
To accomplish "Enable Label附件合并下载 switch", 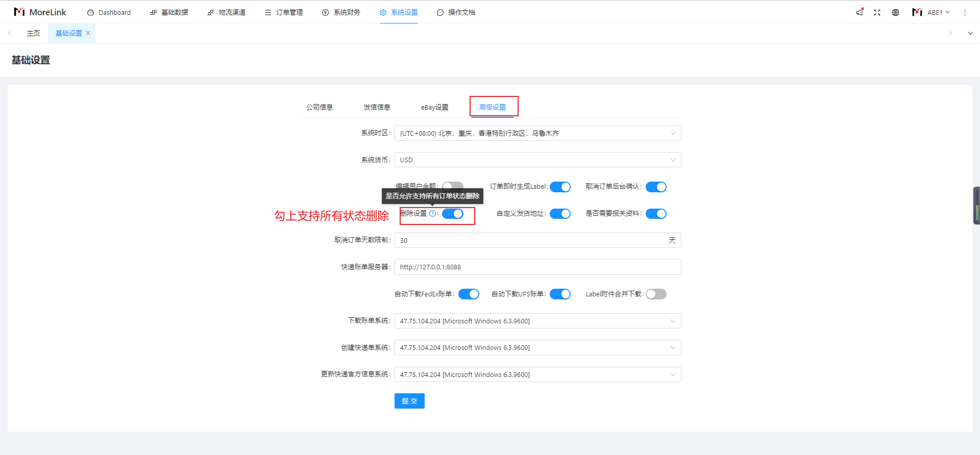I will pyautogui.click(x=656, y=294).
